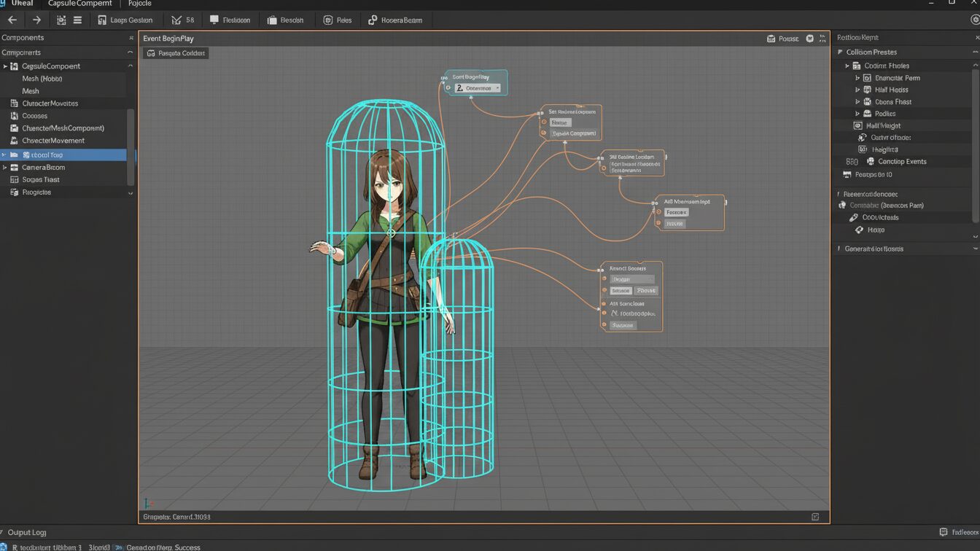Click the Pouse button in viewport header
Image resolution: width=980 pixels, height=551 pixels.
[782, 39]
